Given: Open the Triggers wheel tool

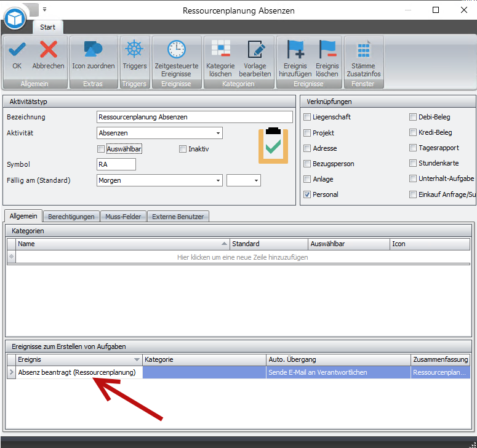Looking at the screenshot, I should 134,49.
